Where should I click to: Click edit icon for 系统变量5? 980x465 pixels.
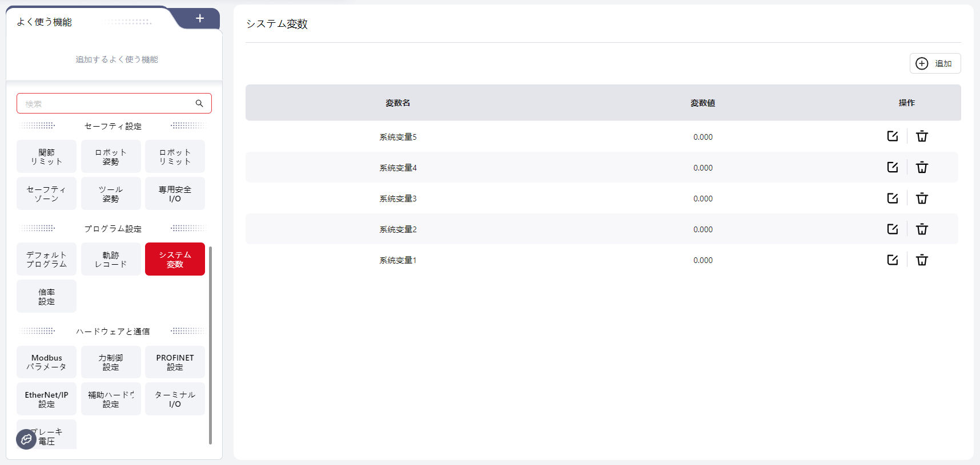click(892, 136)
